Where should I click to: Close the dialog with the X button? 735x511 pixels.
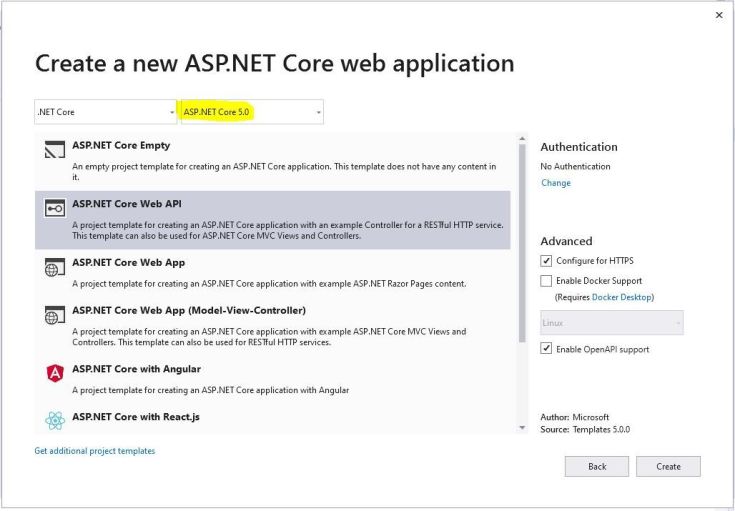(x=719, y=15)
